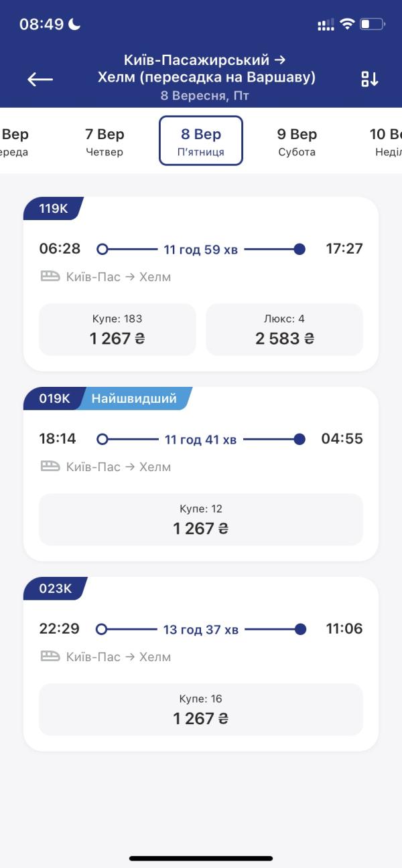This screenshot has width=402, height=868.
Task: Tap the Найшвидший badge
Action: click(135, 399)
